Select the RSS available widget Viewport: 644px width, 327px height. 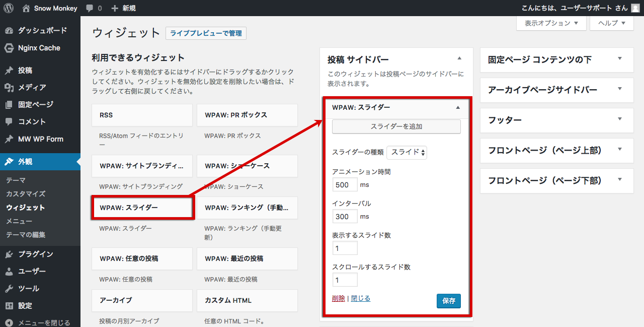pyautogui.click(x=142, y=115)
